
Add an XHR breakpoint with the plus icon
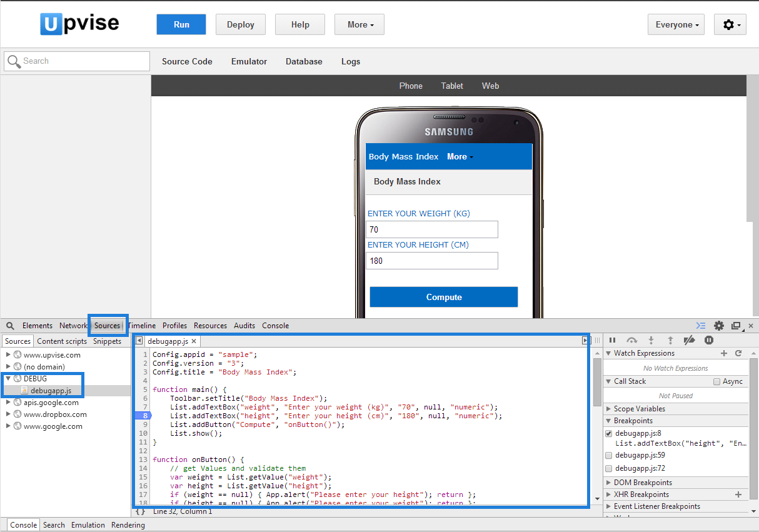[x=738, y=494]
